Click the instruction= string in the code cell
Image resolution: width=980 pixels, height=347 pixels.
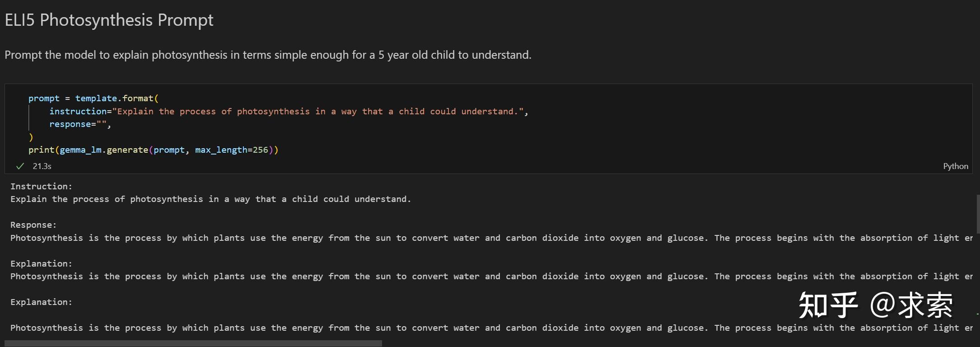click(289, 112)
